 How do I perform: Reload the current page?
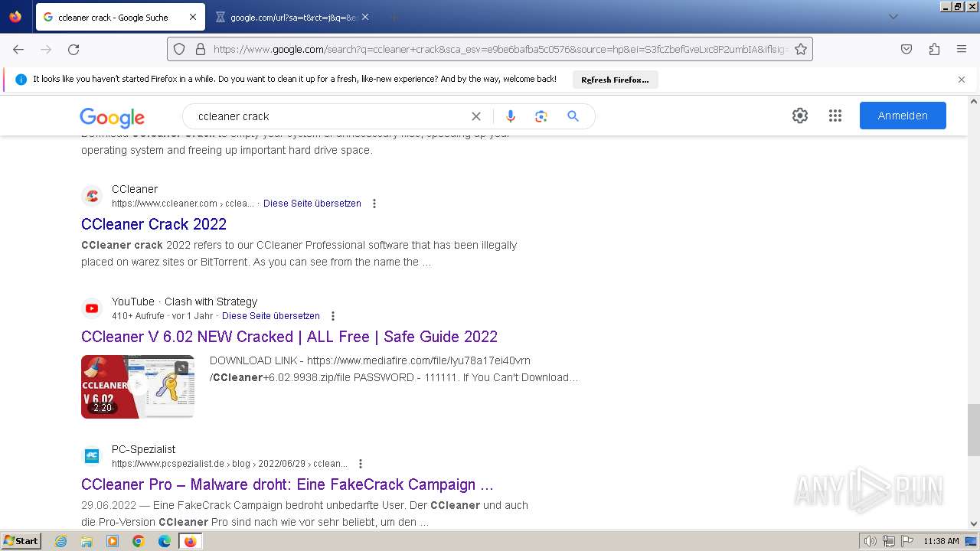73,49
